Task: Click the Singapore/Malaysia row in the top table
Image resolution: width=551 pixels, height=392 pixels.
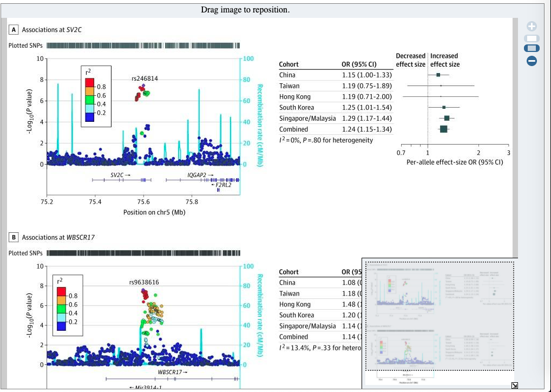Action: (336, 119)
